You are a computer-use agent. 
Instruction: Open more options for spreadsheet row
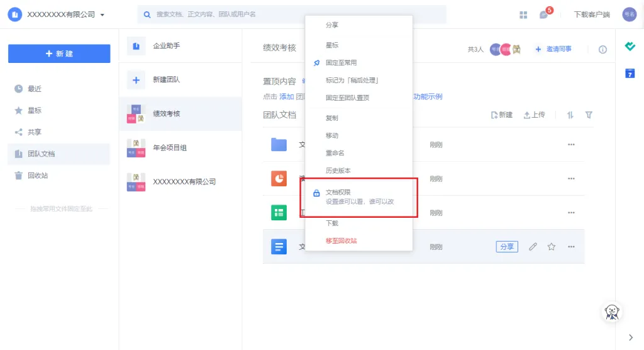click(571, 213)
